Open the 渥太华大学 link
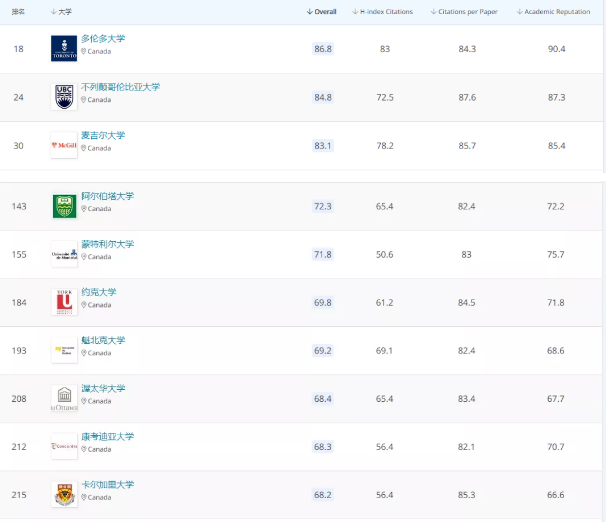Screen dimensions: 607x525 [x=103, y=388]
